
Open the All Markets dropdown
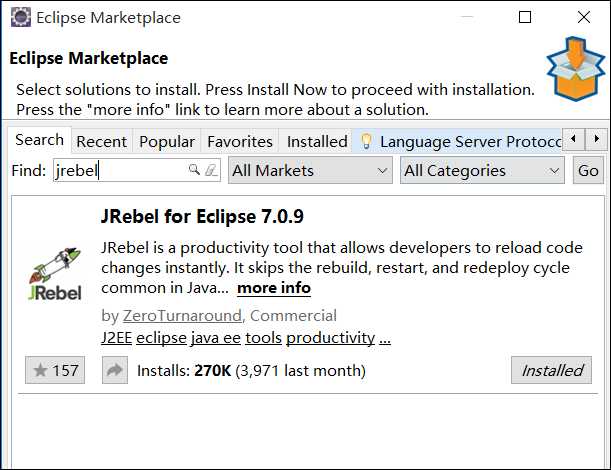click(x=310, y=170)
